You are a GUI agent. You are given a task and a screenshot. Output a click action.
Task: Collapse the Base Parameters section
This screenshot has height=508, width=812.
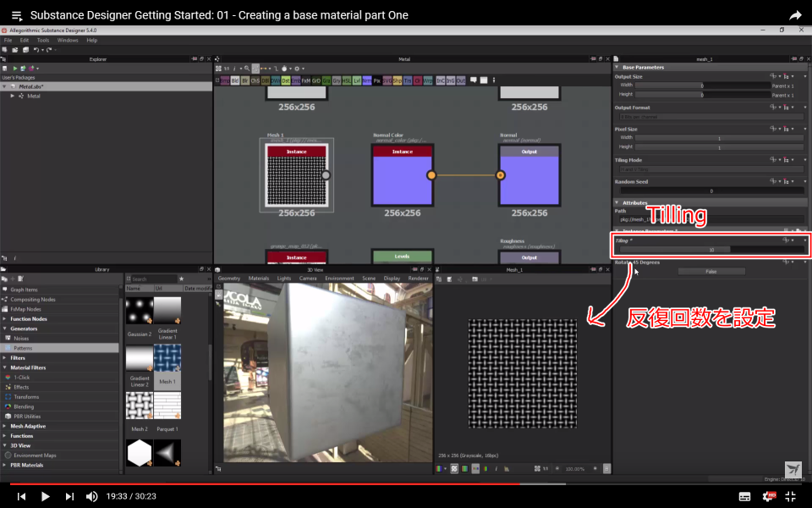(617, 67)
